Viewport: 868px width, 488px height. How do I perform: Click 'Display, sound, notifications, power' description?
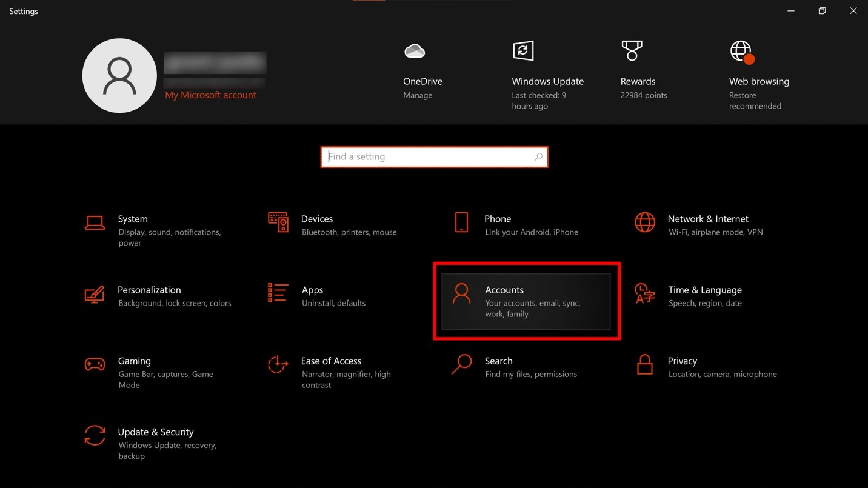click(x=170, y=238)
